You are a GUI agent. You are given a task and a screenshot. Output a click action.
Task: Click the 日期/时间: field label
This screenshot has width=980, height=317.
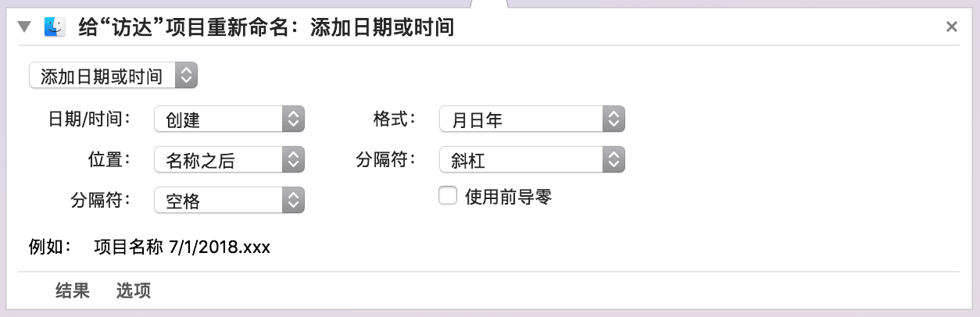pos(89,119)
